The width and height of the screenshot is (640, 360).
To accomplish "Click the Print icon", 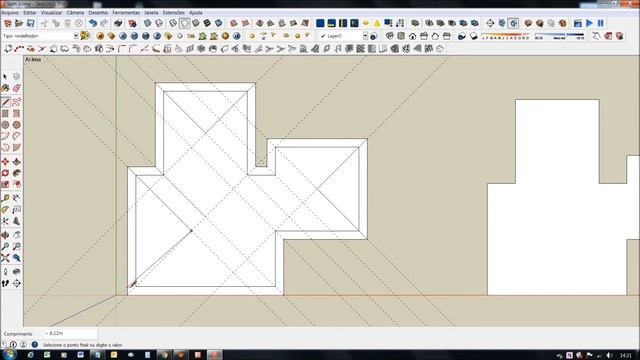I will [x=118, y=23].
